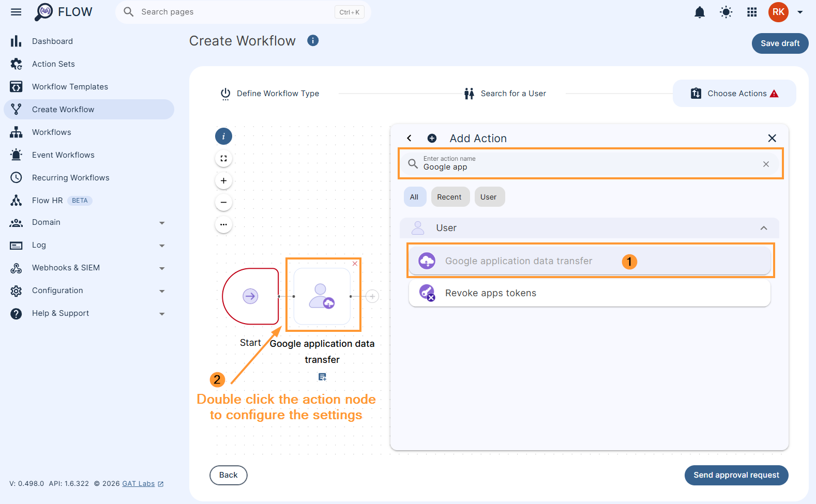Select Create Workflow in sidebar
This screenshot has width=816, height=504.
pos(89,110)
